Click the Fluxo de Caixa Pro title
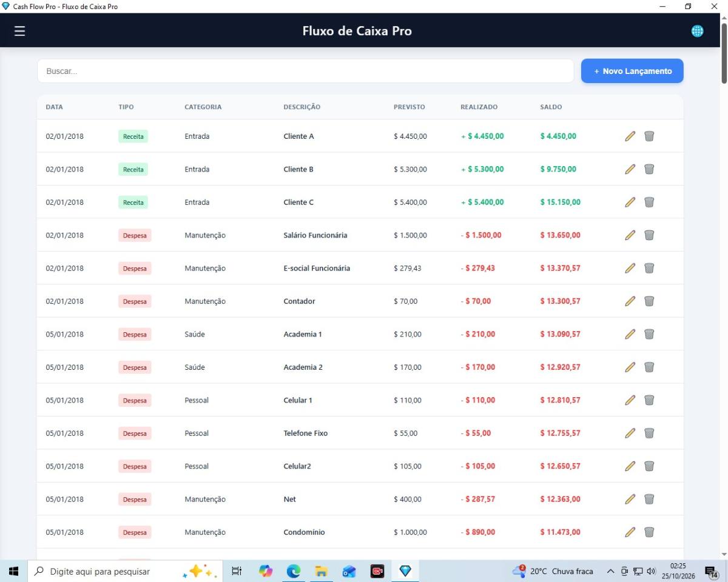Image resolution: width=728 pixels, height=582 pixels. pyautogui.click(x=357, y=31)
